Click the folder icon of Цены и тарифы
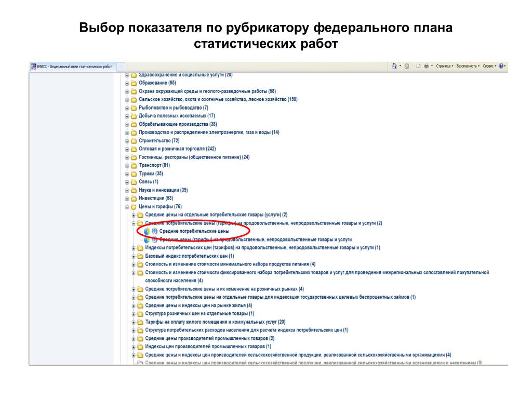The image size is (532, 399). click(134, 207)
